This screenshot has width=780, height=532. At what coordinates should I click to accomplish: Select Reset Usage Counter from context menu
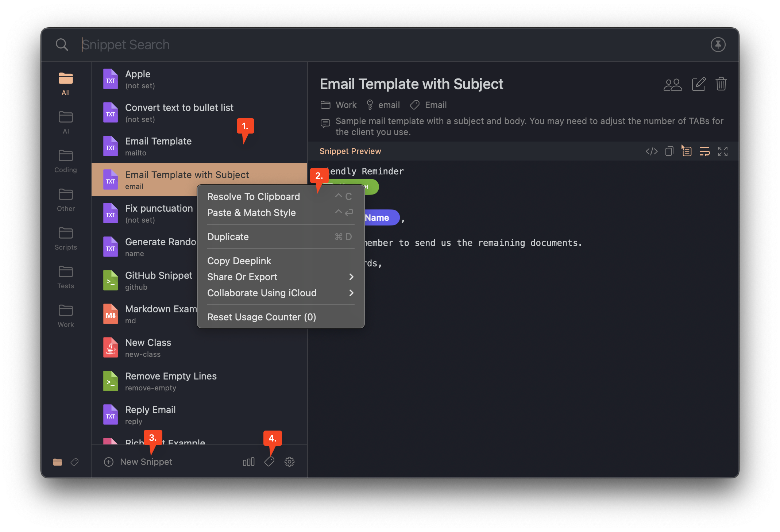click(261, 317)
